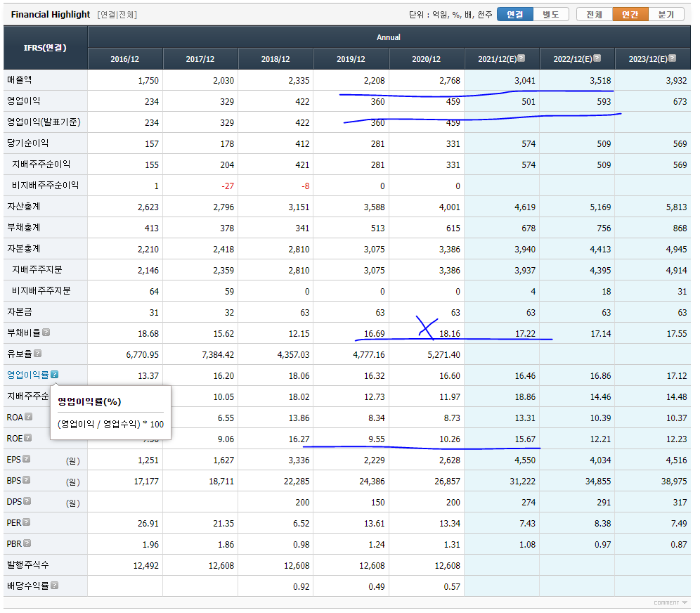Click the 자본총계 row label
The width and height of the screenshot is (700, 613).
click(x=24, y=248)
